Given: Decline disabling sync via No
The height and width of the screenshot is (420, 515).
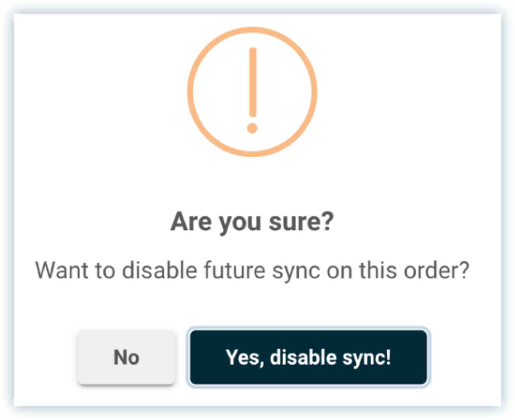Looking at the screenshot, I should coord(126,357).
